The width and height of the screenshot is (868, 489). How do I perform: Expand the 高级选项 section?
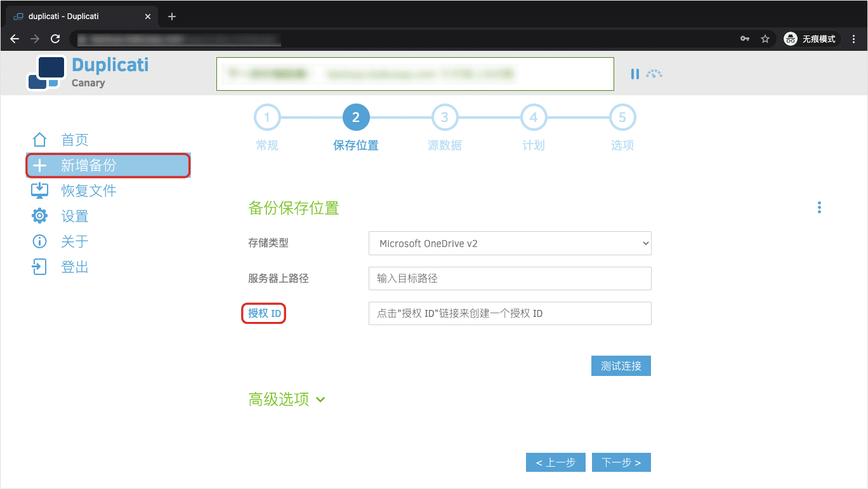286,399
